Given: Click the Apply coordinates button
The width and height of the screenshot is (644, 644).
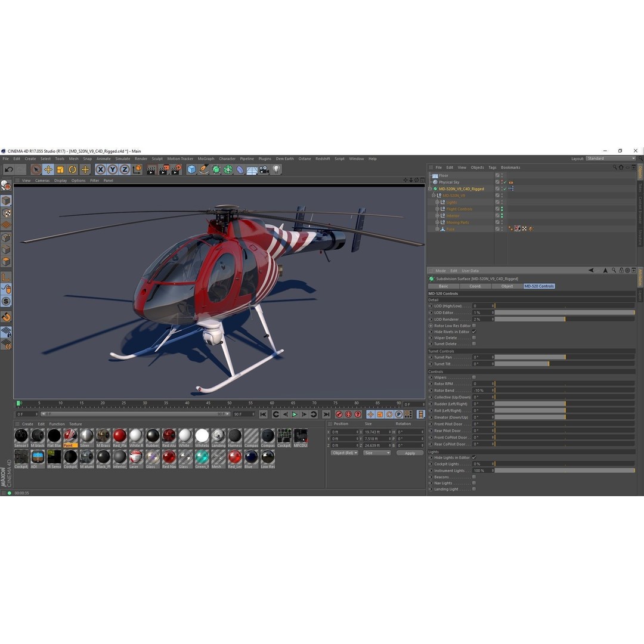Looking at the screenshot, I should coord(410,453).
